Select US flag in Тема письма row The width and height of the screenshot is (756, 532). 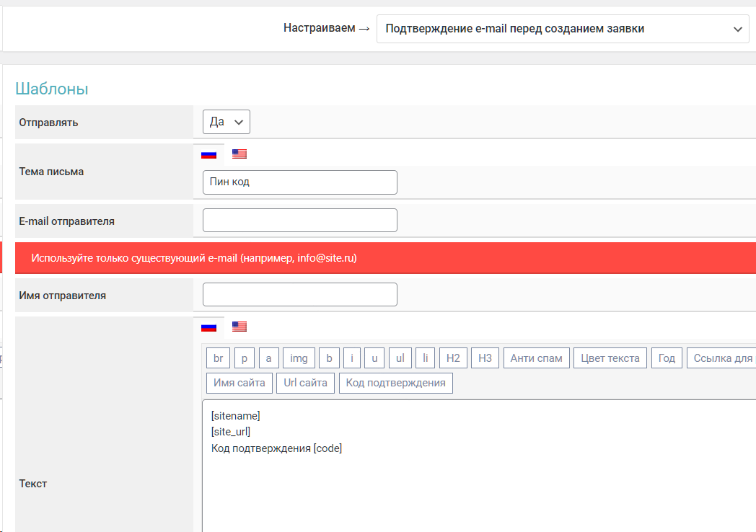239,154
